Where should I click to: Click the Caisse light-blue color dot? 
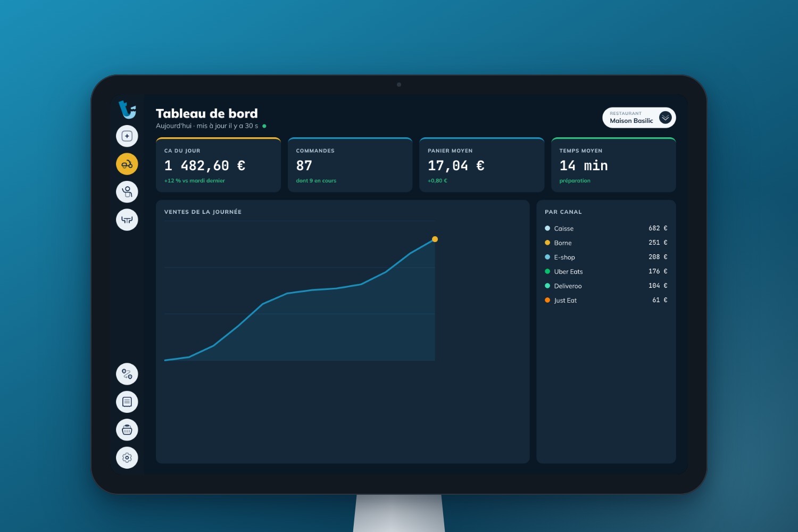point(547,228)
